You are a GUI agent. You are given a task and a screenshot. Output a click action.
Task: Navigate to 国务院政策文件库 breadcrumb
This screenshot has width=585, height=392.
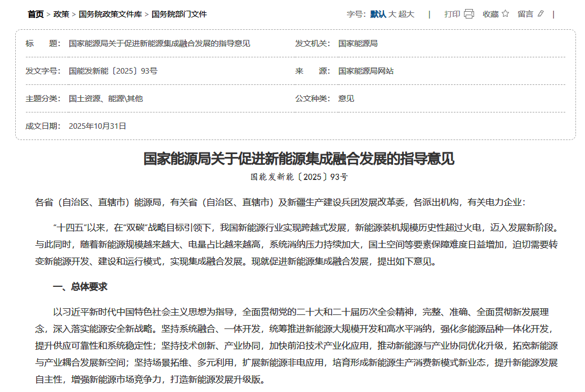pos(110,14)
